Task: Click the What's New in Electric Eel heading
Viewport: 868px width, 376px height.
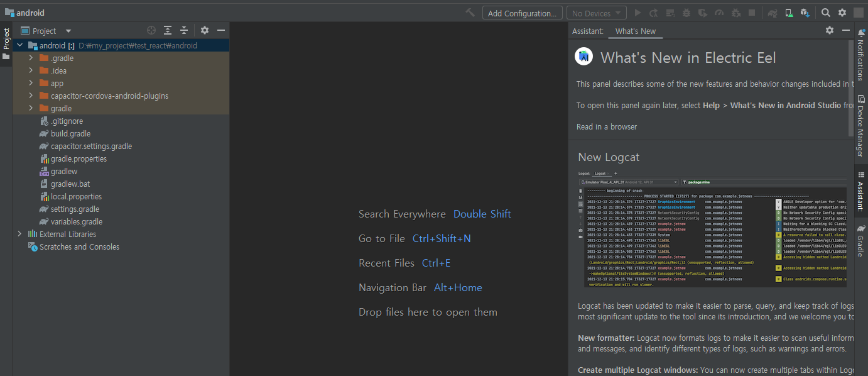Action: [688, 58]
